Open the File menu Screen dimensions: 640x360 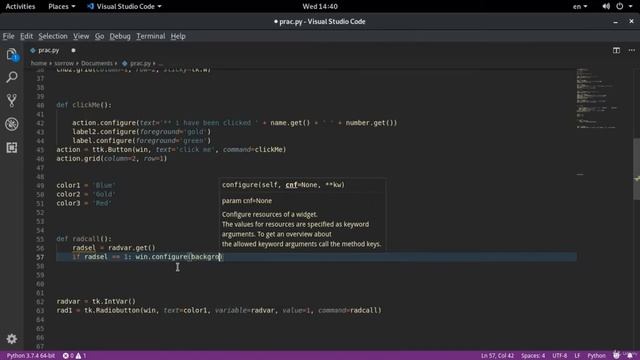coord(8,36)
